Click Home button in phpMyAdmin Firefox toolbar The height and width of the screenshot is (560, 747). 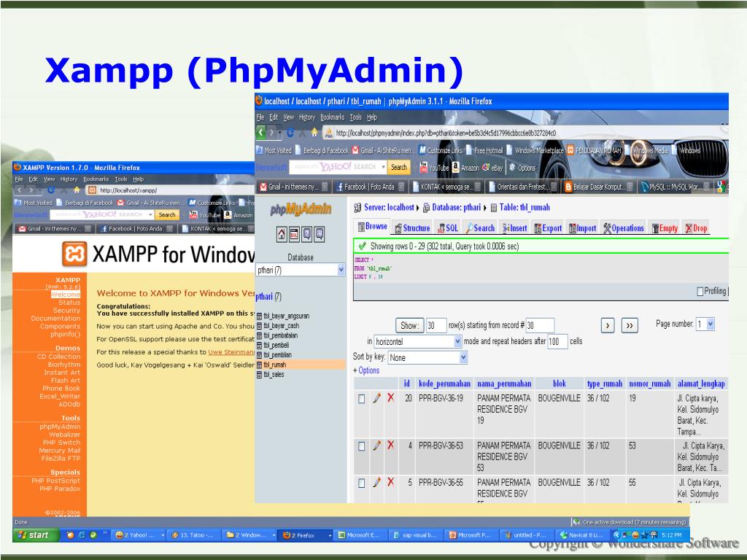314,133
